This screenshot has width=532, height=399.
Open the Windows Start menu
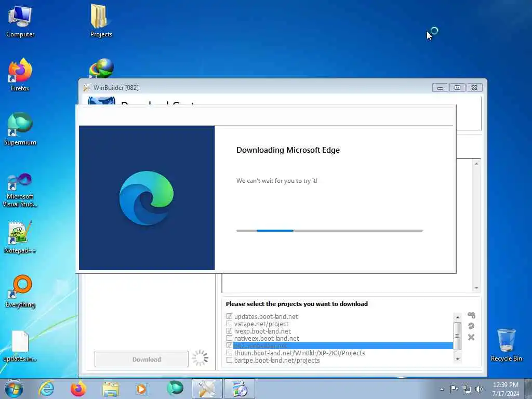pos(14,389)
